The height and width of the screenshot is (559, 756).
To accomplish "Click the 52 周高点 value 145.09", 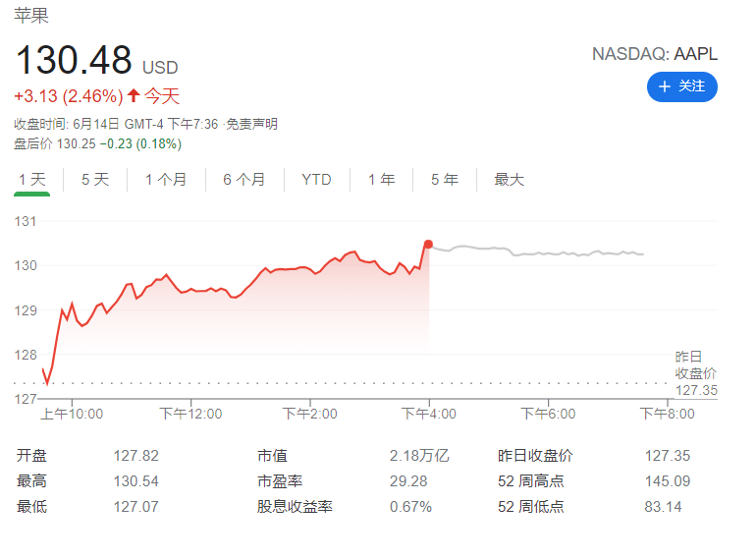I will [669, 481].
